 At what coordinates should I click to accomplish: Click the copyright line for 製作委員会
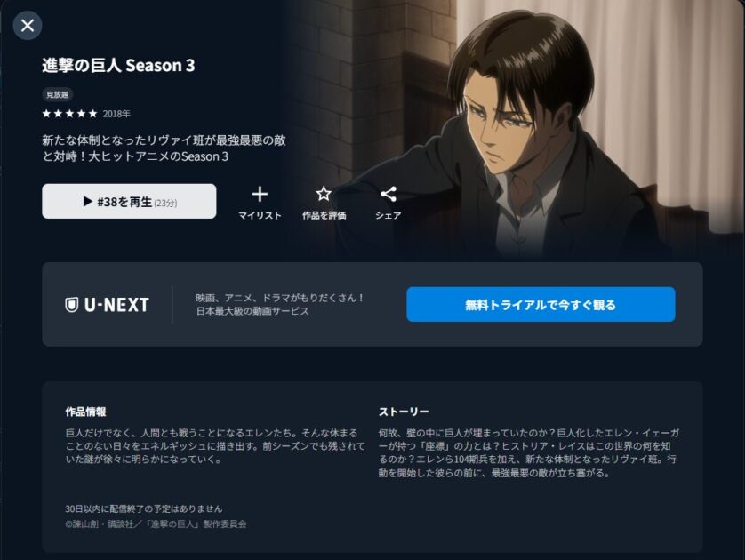156,524
